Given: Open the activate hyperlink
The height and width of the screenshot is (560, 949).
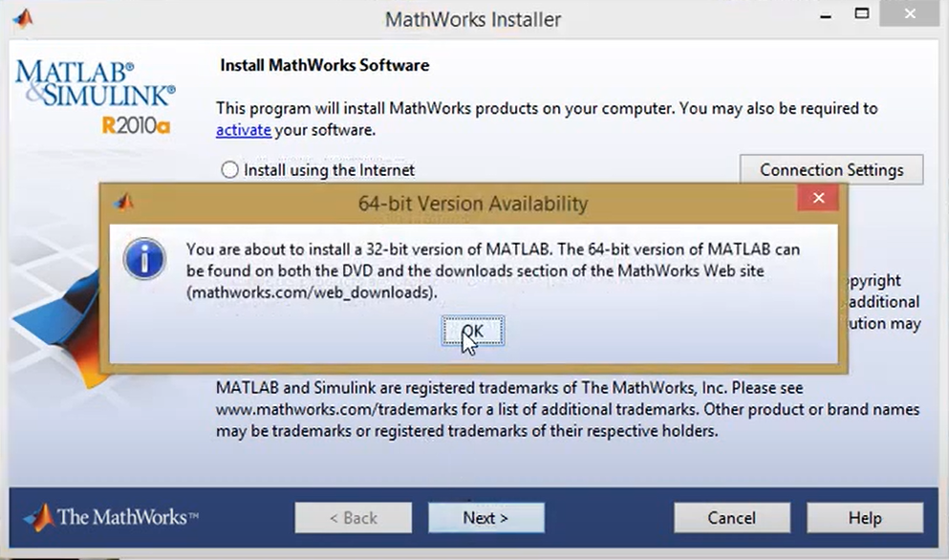Looking at the screenshot, I should click(x=243, y=130).
